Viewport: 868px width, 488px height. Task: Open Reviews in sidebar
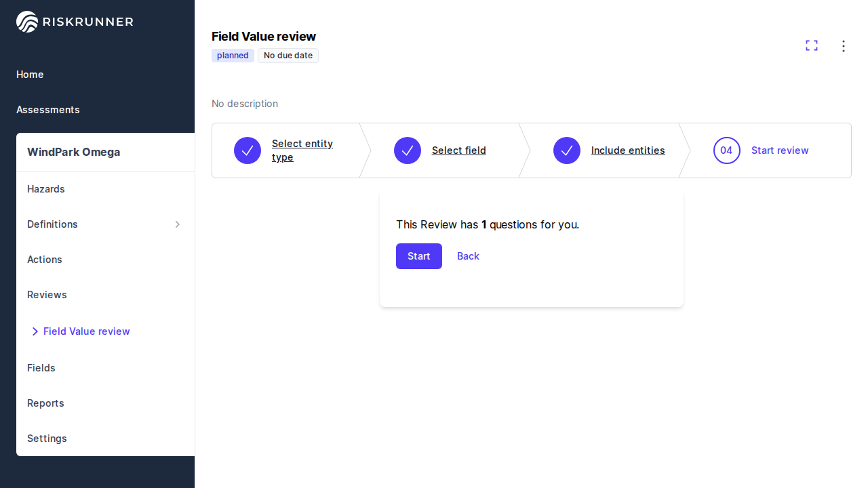tap(47, 295)
